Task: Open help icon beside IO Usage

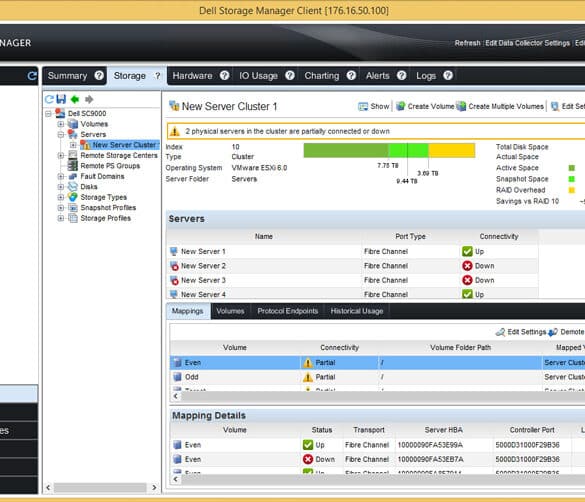Action: 290,76
